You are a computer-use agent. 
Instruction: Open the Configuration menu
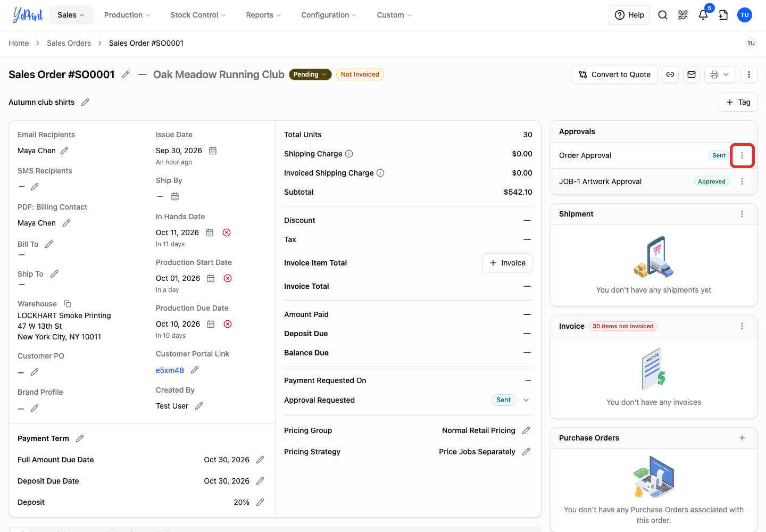pos(329,15)
